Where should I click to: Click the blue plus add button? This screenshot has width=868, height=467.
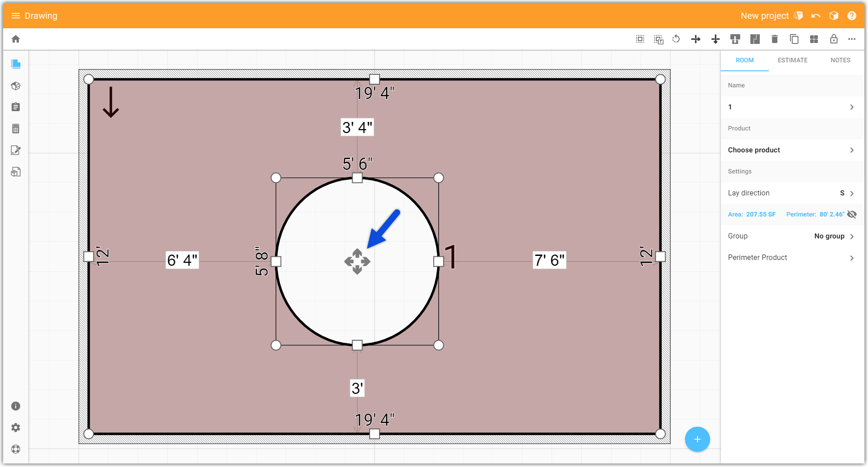[x=698, y=439]
